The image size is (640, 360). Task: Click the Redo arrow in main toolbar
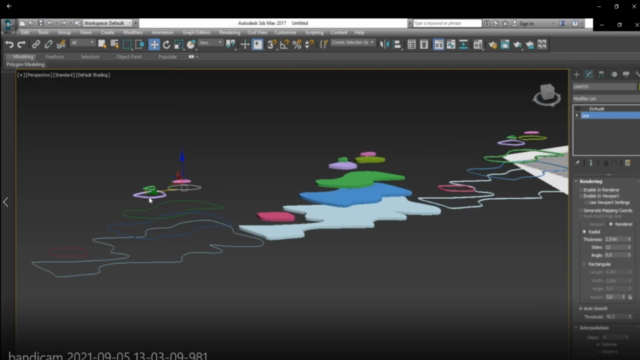pos(21,44)
